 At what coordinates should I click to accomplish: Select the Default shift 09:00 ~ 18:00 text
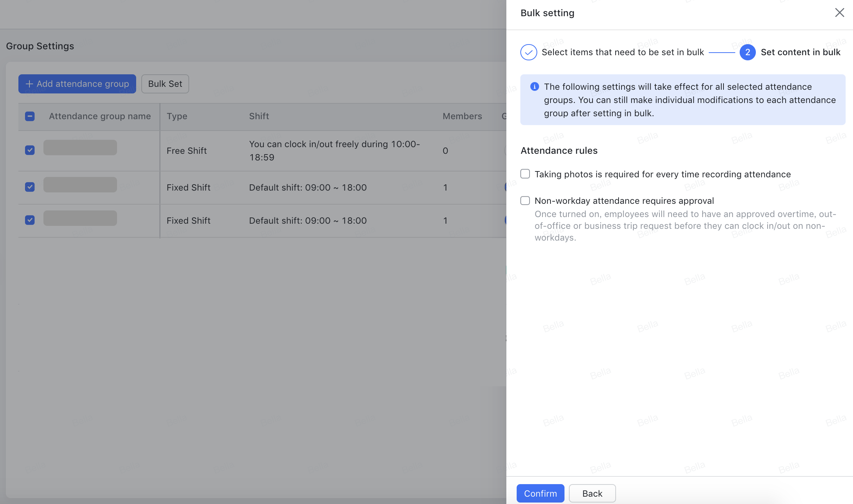tap(308, 187)
